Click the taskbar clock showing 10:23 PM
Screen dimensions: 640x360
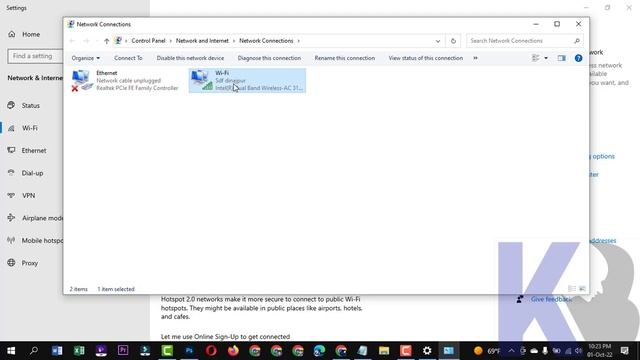coord(600,351)
